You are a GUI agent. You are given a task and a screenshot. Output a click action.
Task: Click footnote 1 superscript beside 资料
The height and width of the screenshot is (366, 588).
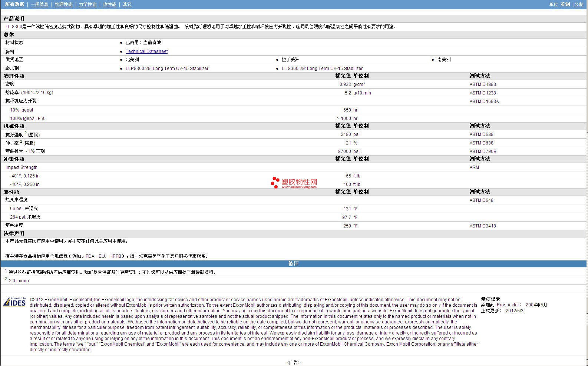(17, 50)
